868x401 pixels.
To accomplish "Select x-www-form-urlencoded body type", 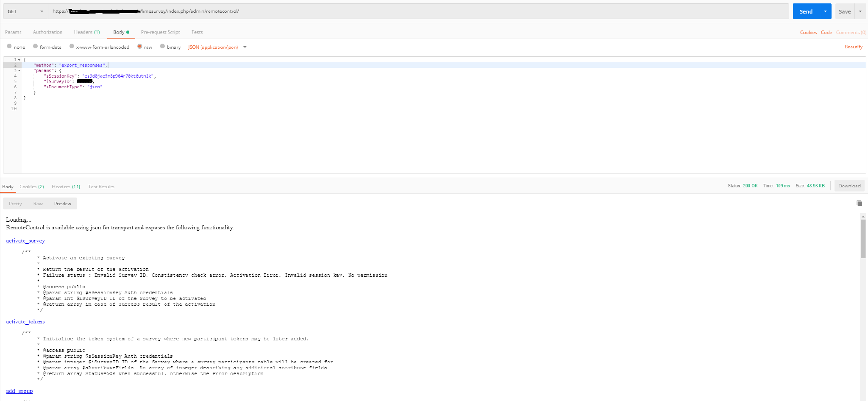I will (72, 47).
